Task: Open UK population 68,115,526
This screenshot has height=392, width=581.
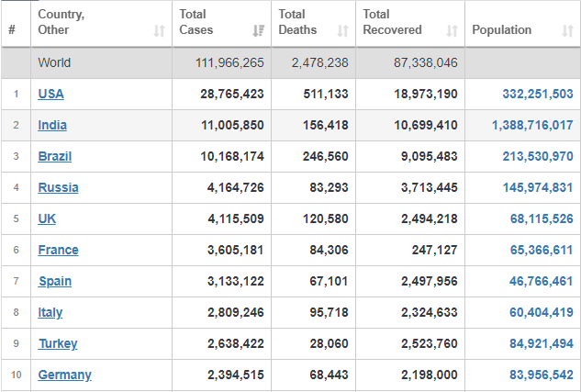Action: click(542, 218)
